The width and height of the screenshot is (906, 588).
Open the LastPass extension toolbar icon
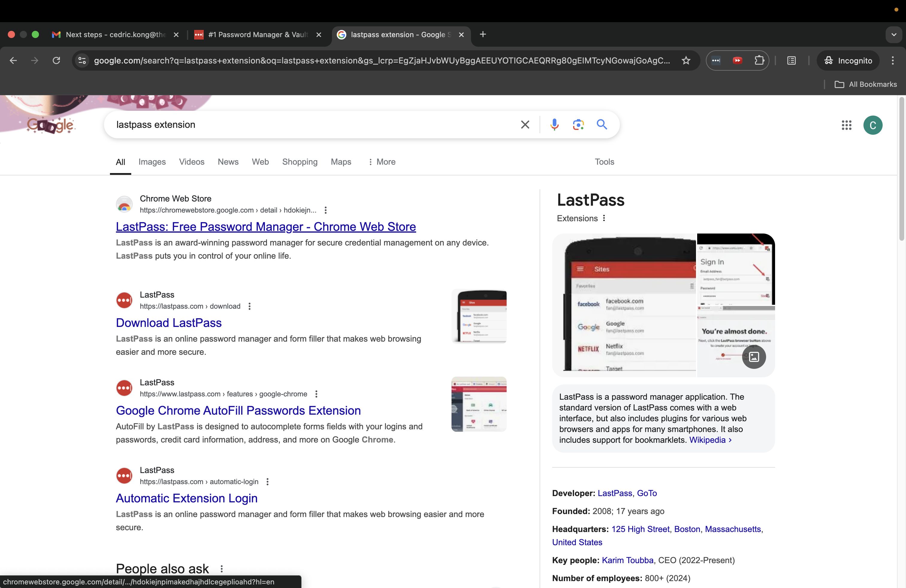click(716, 60)
